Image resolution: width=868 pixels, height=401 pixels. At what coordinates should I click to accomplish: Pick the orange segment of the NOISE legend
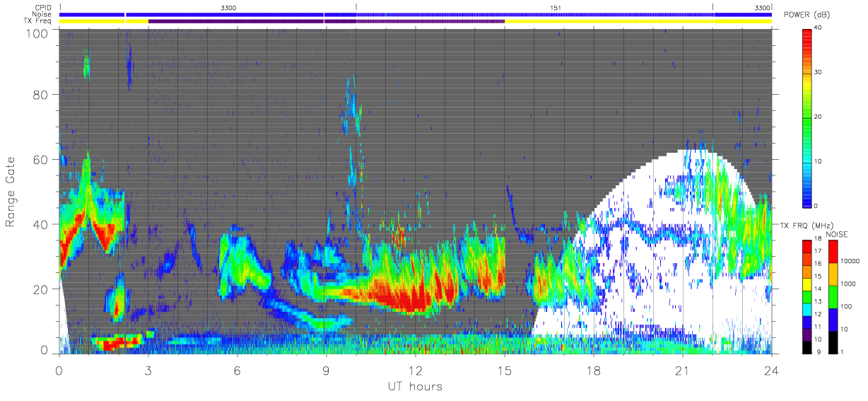[834, 274]
